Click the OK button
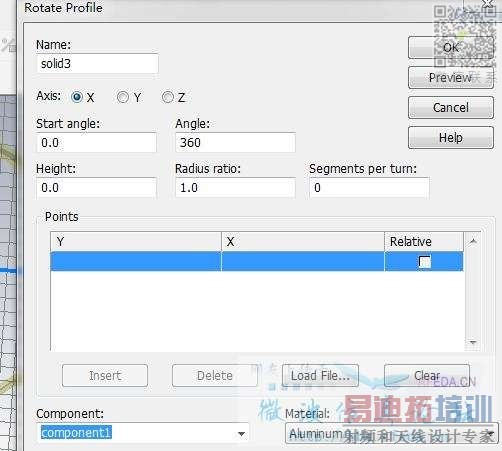Viewport: 502px width, 451px height. coord(451,48)
